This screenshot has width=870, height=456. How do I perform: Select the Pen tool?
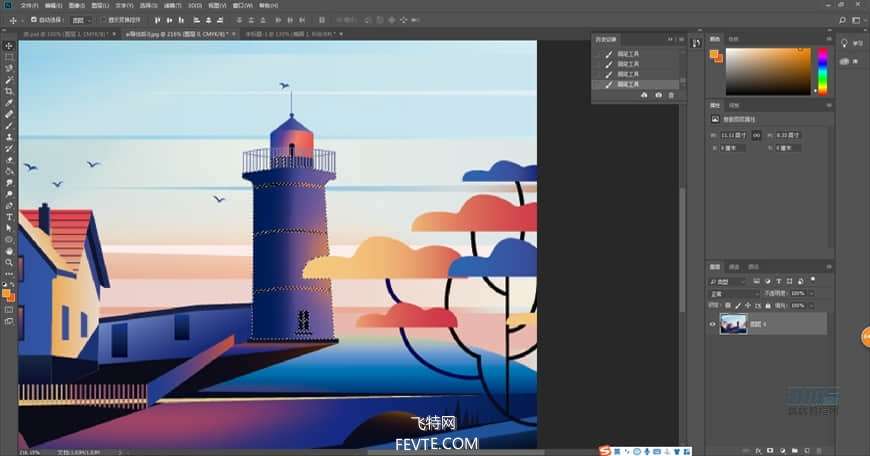[9, 205]
